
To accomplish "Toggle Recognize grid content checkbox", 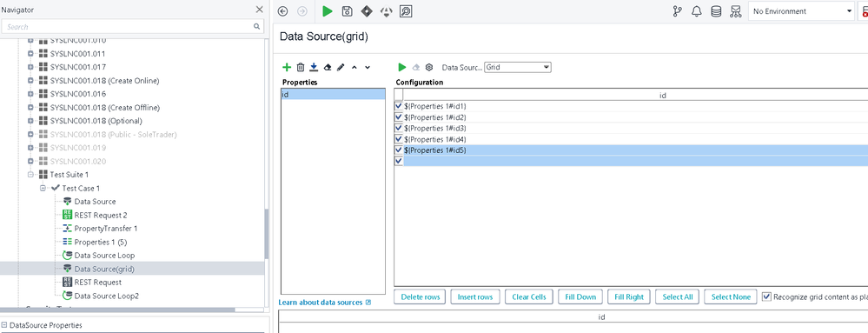I will tap(766, 296).
